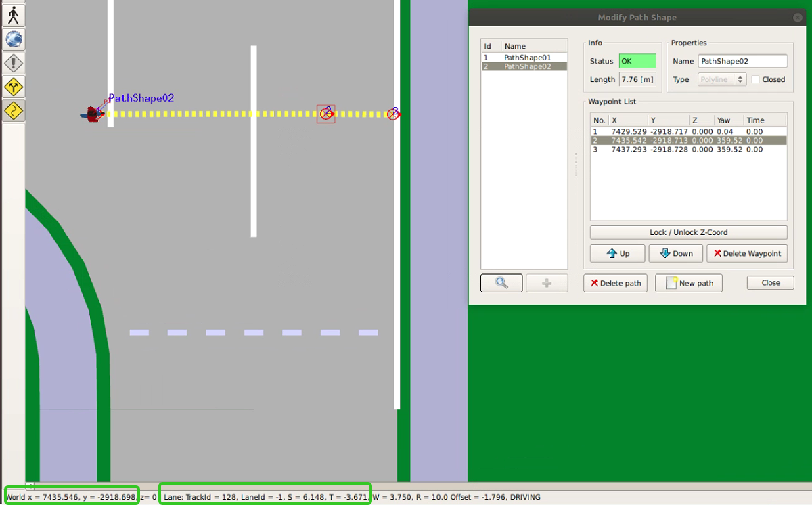Click the Delete Waypoint button

pyautogui.click(x=747, y=253)
